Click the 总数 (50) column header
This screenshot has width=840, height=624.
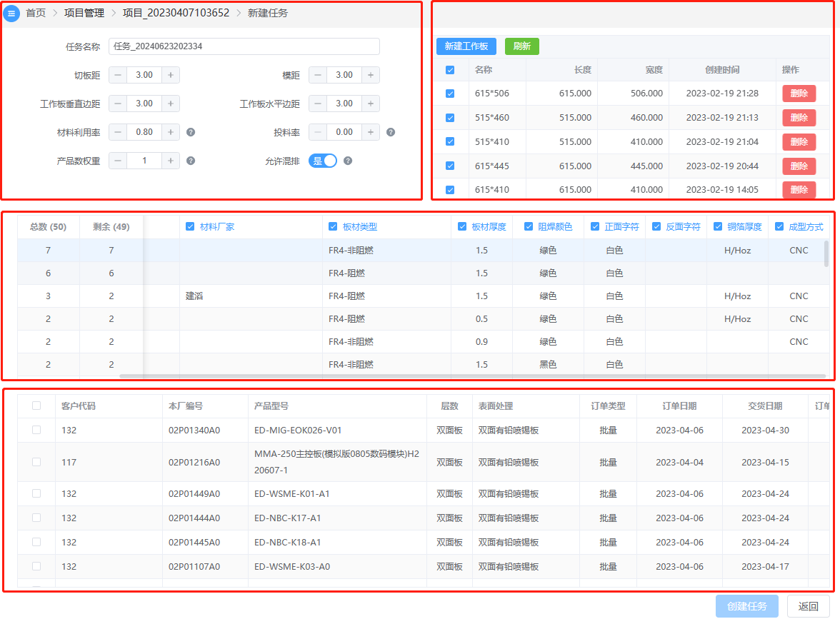49,226
